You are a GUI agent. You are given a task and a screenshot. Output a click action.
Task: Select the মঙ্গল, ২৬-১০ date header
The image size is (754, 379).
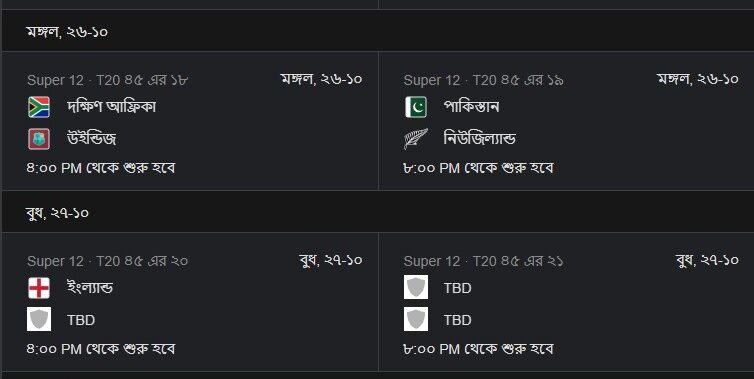pos(67,32)
